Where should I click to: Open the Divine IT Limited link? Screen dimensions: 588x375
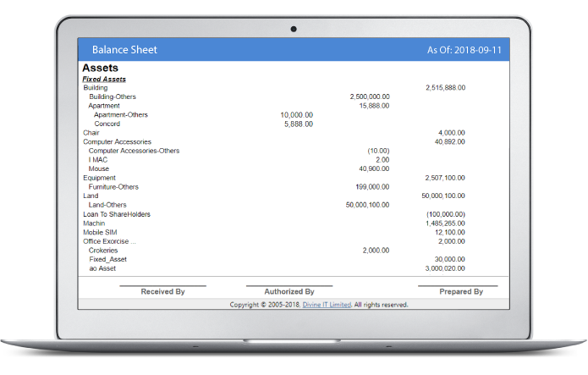327,305
